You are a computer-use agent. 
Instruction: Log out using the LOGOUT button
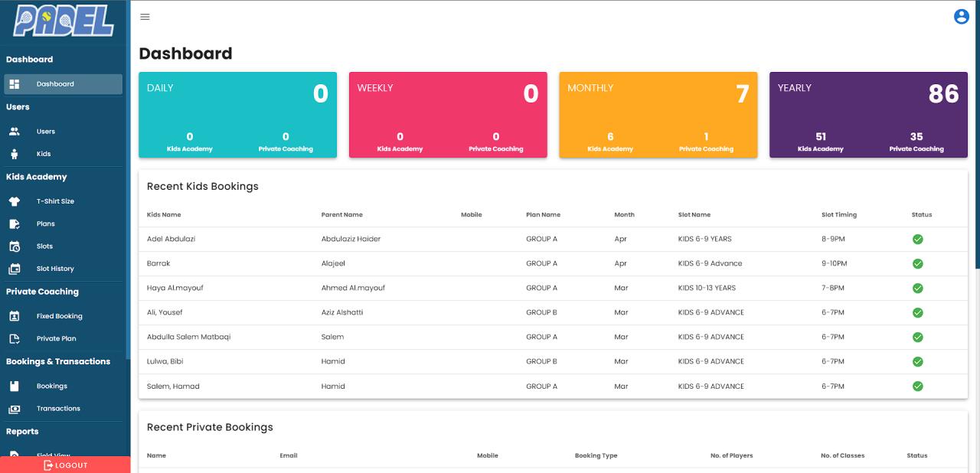pyautogui.click(x=65, y=465)
